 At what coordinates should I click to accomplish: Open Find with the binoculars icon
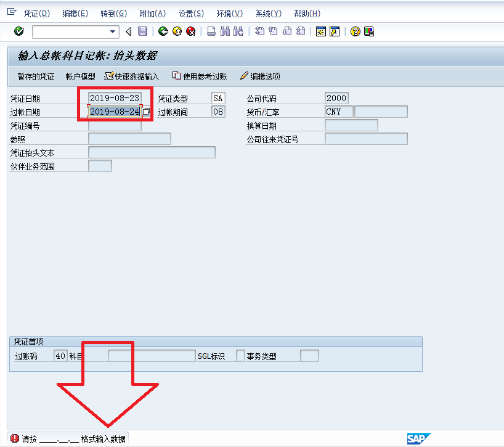[224, 31]
